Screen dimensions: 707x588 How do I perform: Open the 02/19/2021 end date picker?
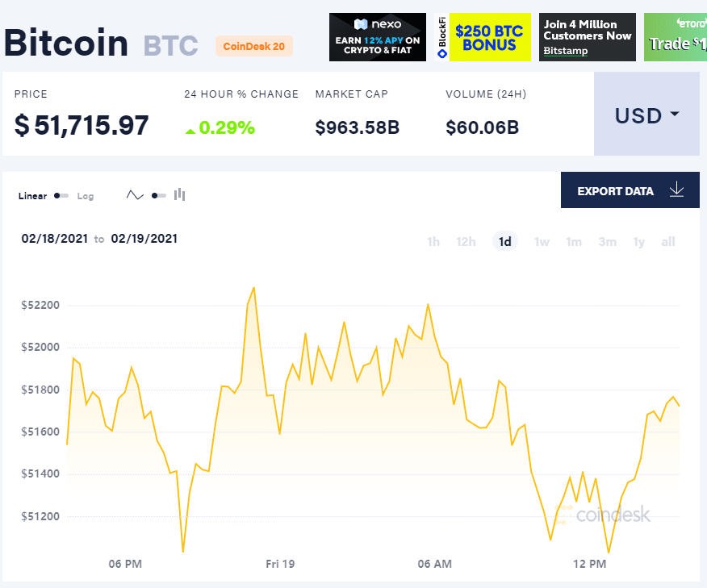(x=144, y=239)
